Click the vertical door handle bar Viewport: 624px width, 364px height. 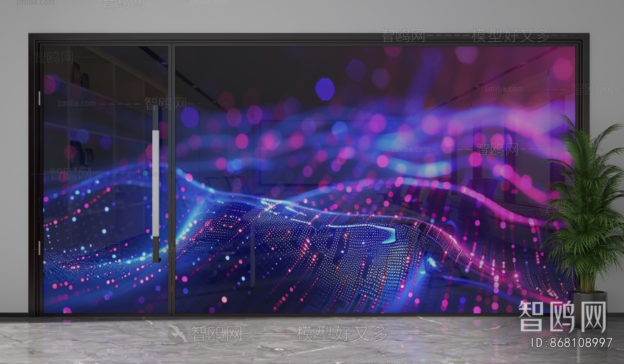pos(156,183)
